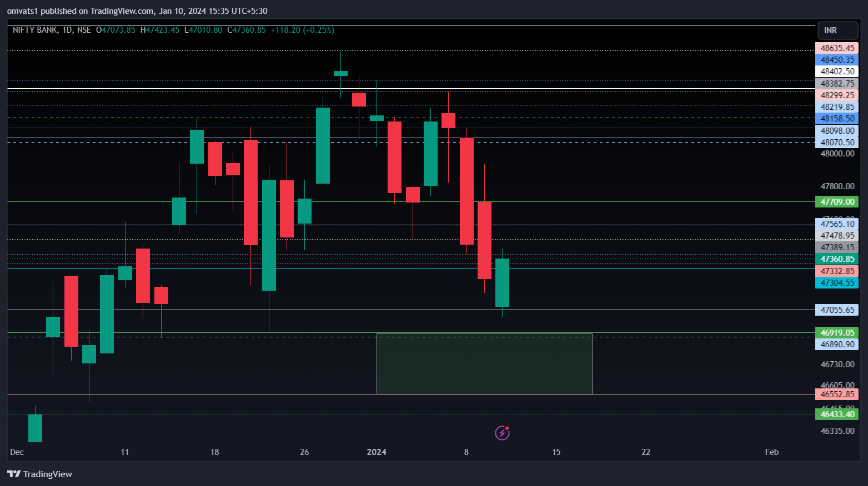Screen dimensions: 868x486
Task: Click the 18 date label on time axis
Action: click(x=215, y=452)
